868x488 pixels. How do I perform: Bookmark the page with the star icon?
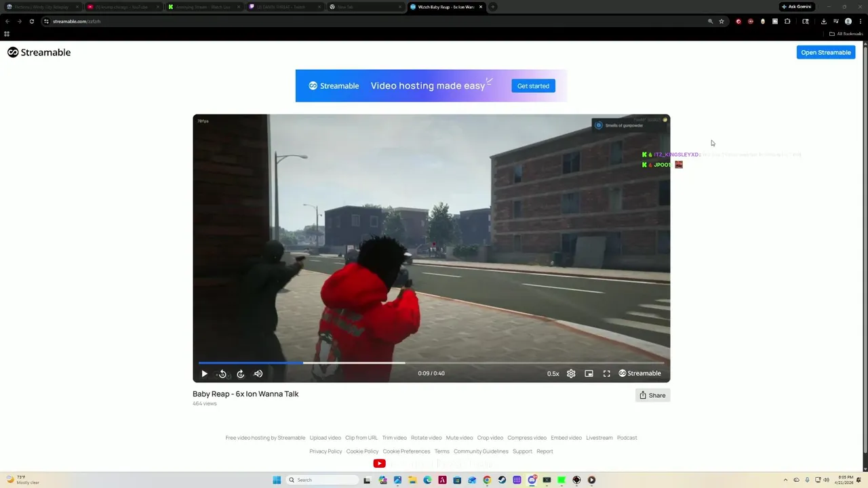tap(722, 21)
